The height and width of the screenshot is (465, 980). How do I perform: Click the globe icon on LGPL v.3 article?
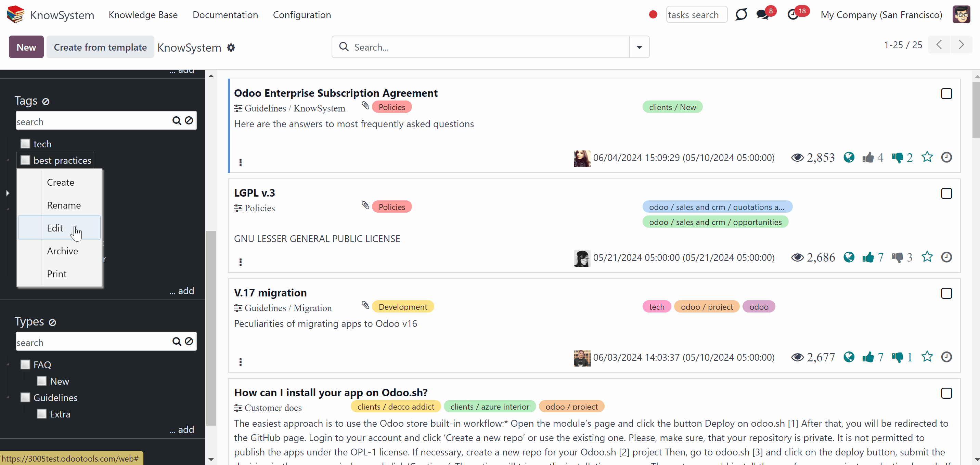(849, 257)
